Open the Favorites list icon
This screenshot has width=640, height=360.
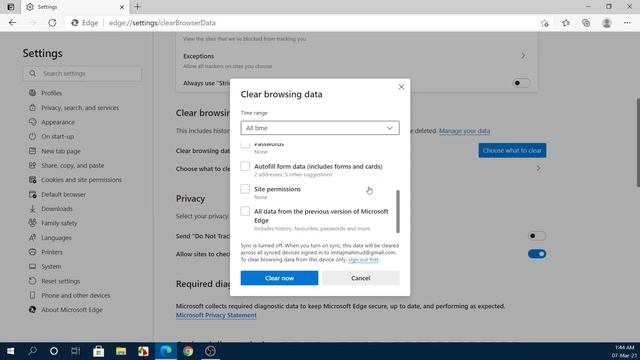tap(566, 23)
